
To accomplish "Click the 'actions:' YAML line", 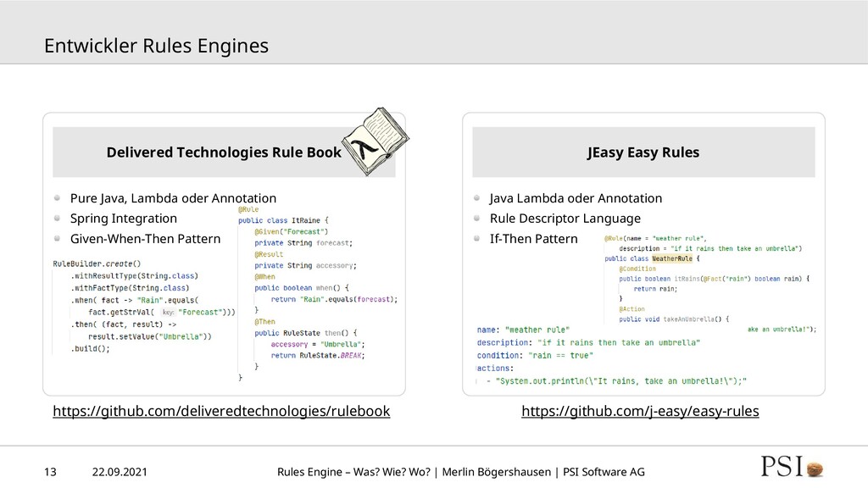I will pos(495,368).
